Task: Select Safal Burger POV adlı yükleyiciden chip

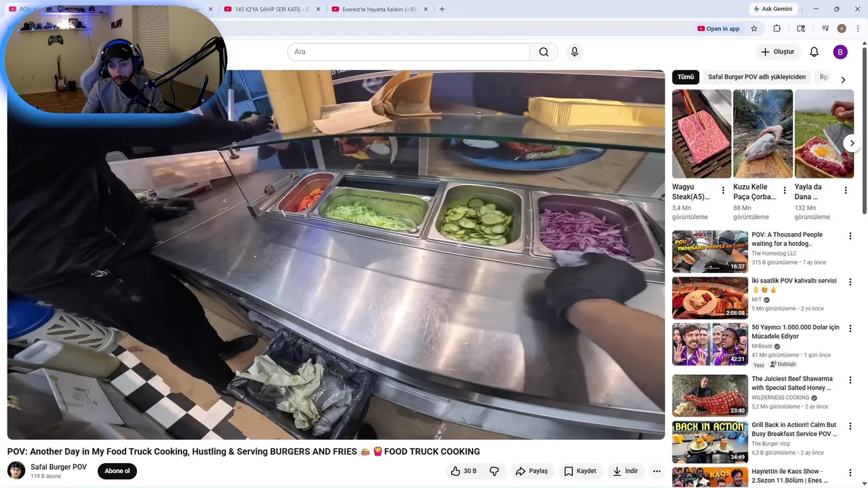Action: (757, 77)
